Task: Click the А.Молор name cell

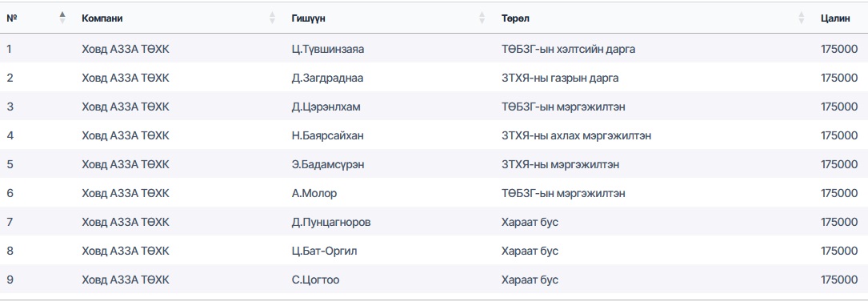Action: coord(314,193)
